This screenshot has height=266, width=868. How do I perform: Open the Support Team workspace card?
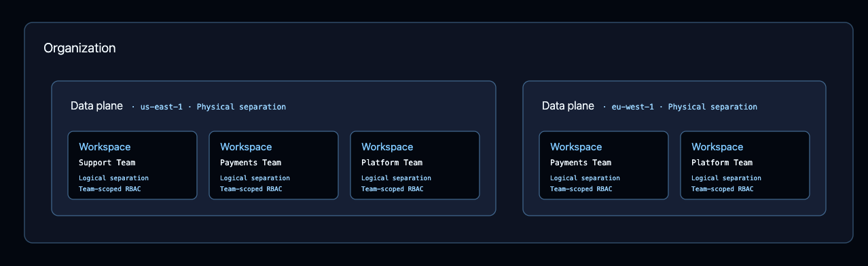(132, 165)
